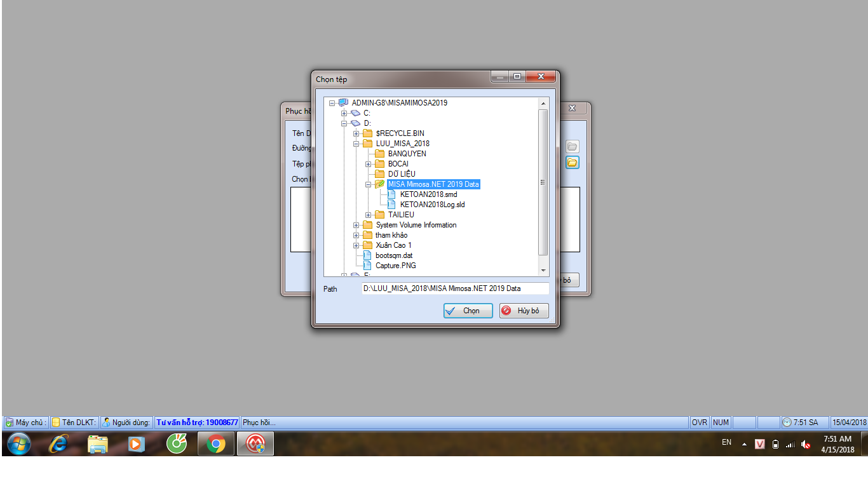
Task: Open the green Cốc Cốc browser taskbar icon
Action: (177, 444)
